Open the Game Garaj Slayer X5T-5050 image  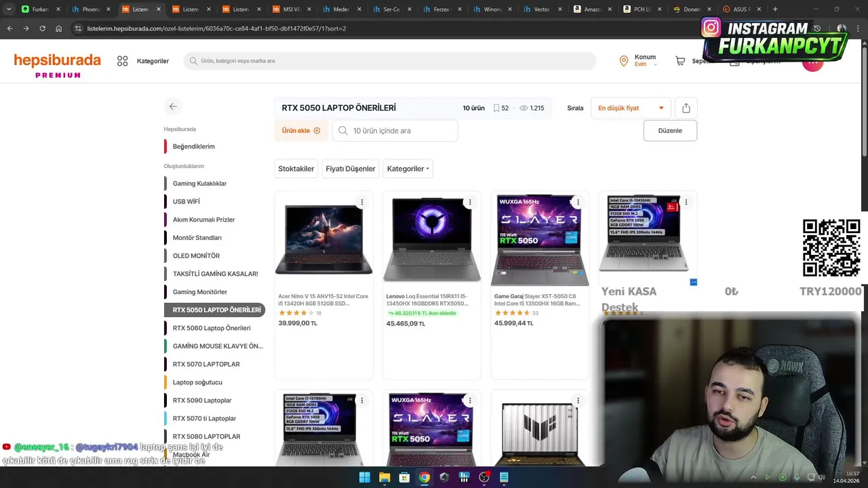pyautogui.click(x=540, y=239)
